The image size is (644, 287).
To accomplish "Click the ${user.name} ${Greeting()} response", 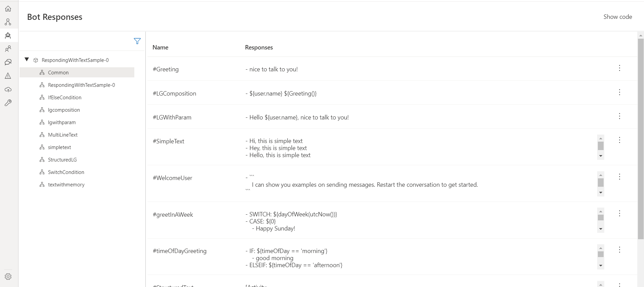I will 281,94.
